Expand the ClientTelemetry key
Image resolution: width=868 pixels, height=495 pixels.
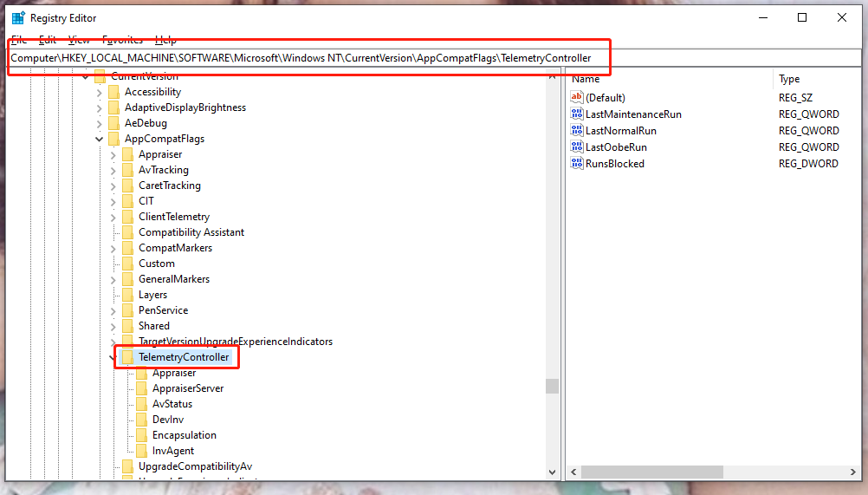pyautogui.click(x=113, y=218)
